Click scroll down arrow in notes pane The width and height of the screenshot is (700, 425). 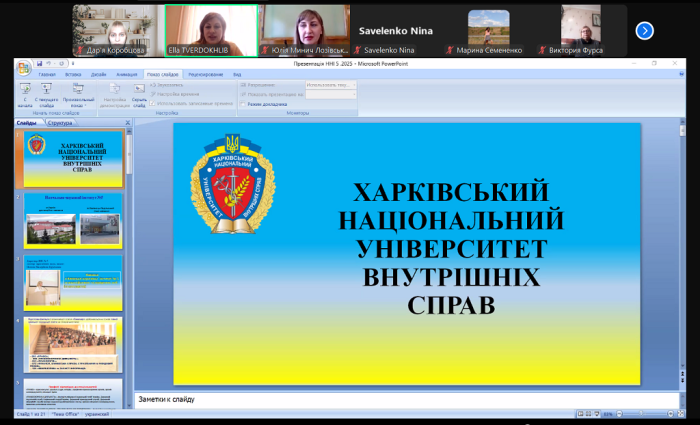[x=682, y=404]
